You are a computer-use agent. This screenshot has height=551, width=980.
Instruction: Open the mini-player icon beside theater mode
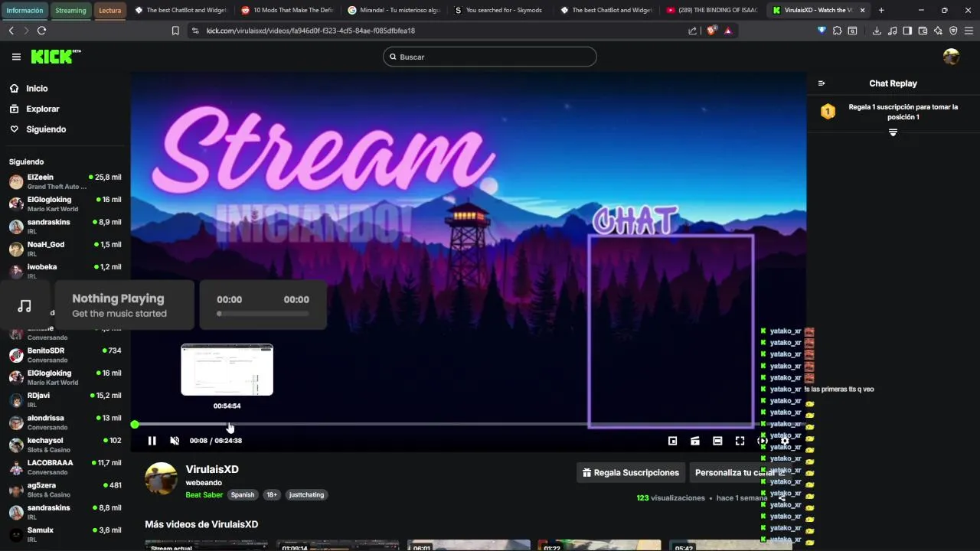695,441
